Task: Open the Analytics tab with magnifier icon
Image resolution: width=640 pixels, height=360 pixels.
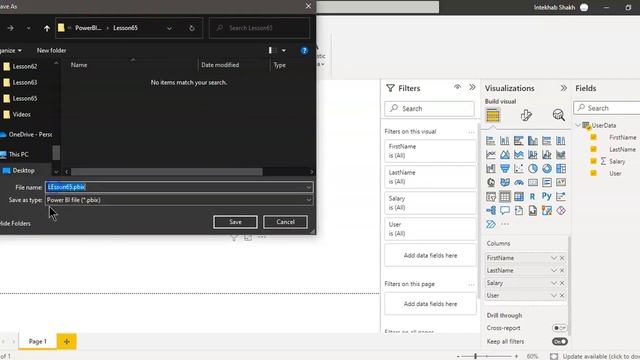Action: [558, 115]
